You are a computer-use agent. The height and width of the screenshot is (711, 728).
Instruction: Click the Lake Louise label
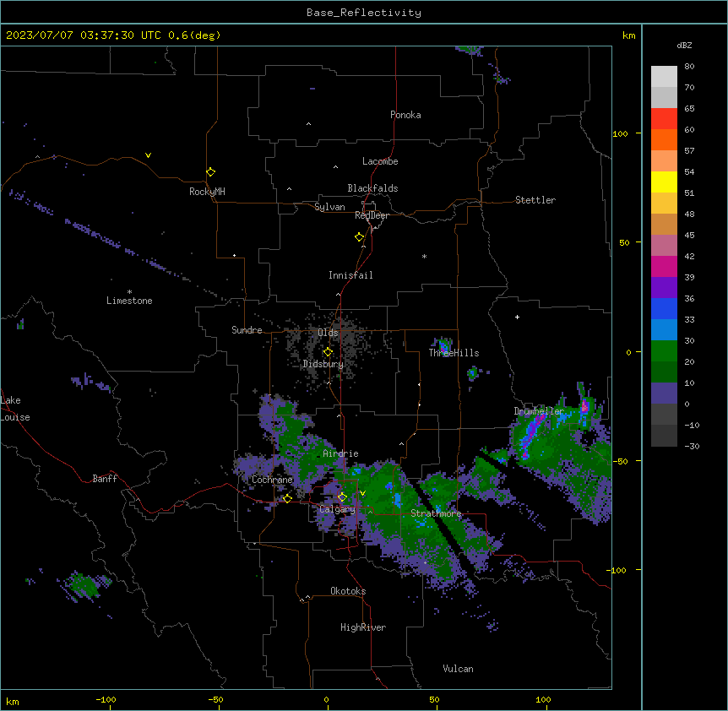(14, 409)
